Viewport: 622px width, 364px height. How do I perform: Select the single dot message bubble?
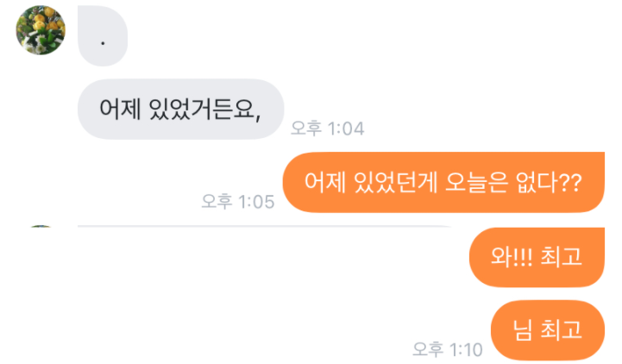pyautogui.click(x=103, y=35)
